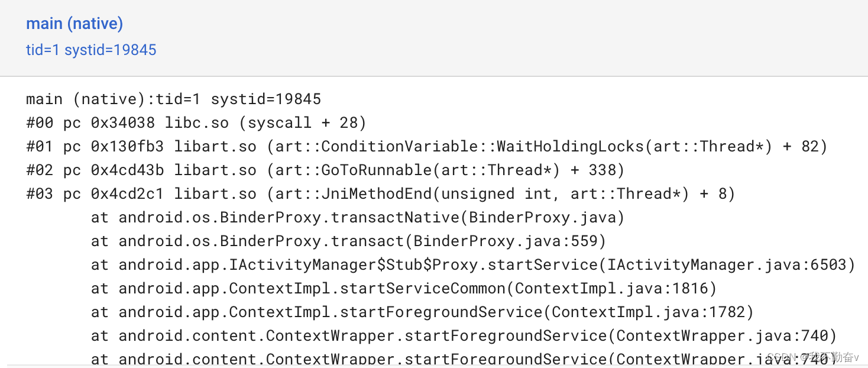This screenshot has width=868, height=368.
Task: Click the 0x4cd43b address in frame #02
Action: 127,170
